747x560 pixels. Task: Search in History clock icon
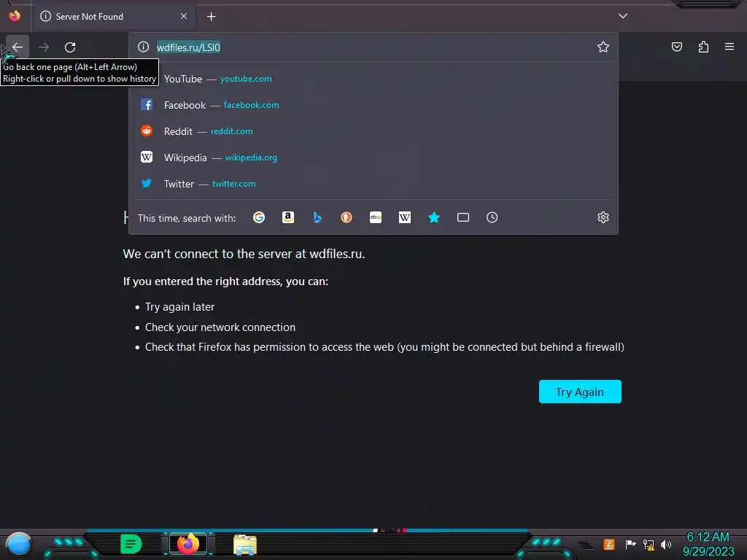[x=492, y=217]
